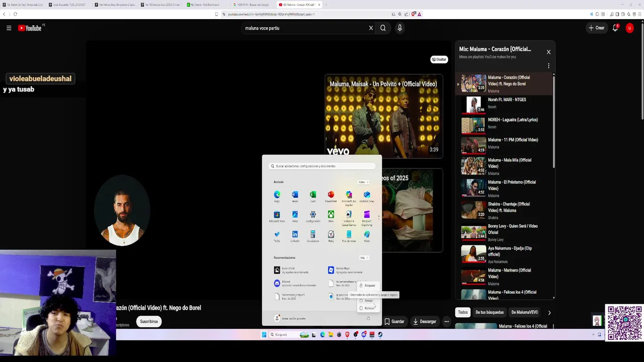
Task: Select the Todos filter chip
Action: click(x=463, y=312)
